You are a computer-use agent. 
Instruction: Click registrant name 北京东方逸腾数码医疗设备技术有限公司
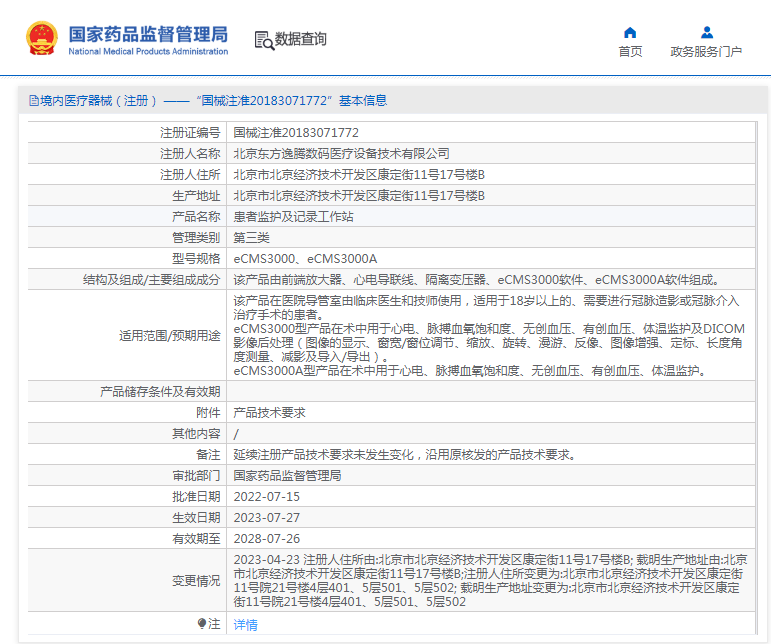click(x=341, y=154)
